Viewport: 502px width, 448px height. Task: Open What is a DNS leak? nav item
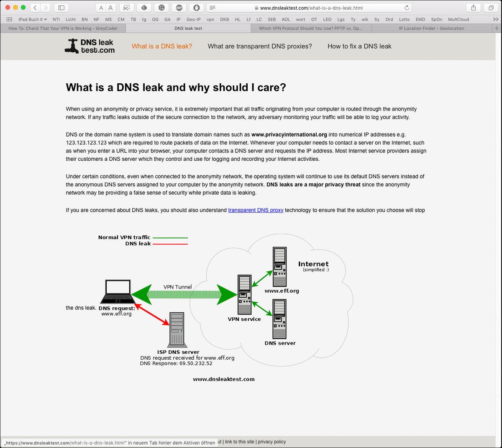tap(162, 46)
